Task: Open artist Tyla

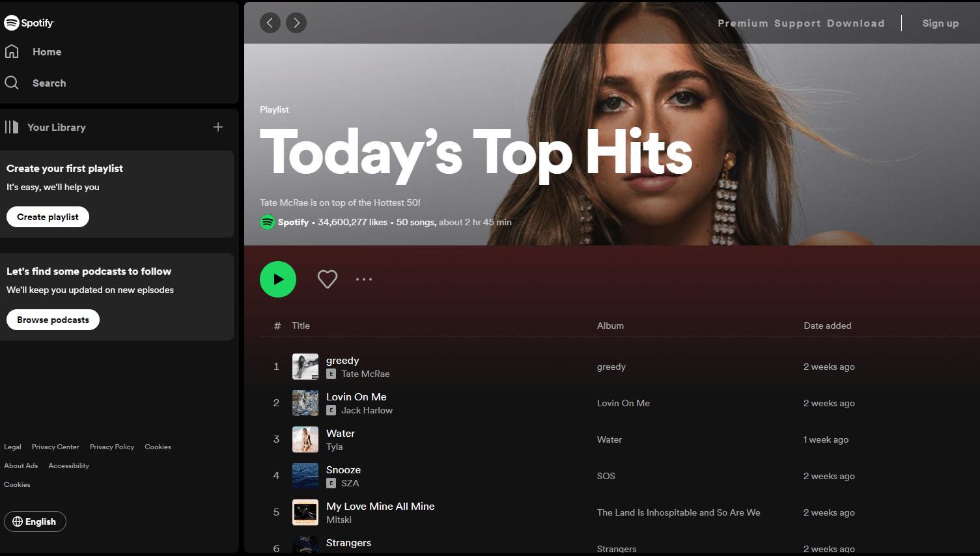Action: 334,447
